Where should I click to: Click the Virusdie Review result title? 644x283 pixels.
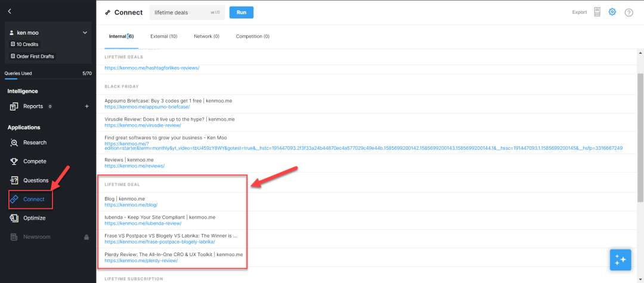[169, 119]
